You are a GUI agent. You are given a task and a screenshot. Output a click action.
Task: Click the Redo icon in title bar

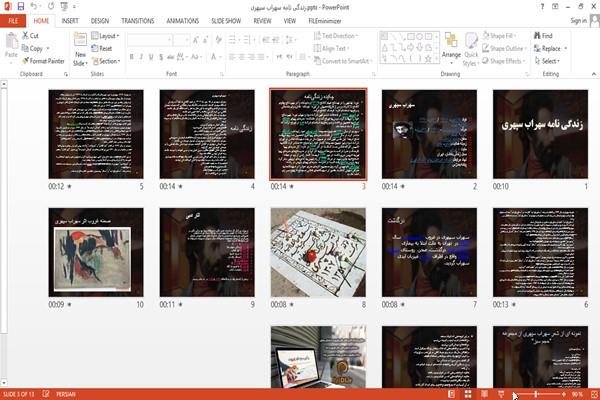51,7
